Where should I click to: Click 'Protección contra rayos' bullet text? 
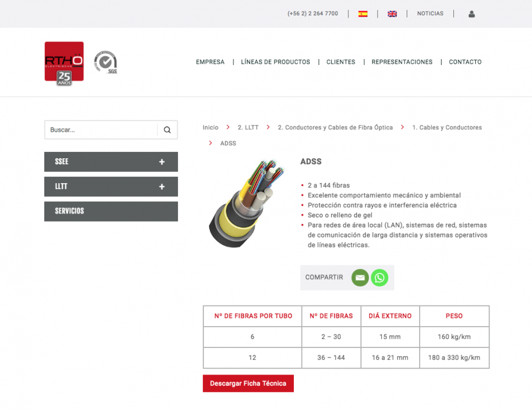[x=382, y=206]
